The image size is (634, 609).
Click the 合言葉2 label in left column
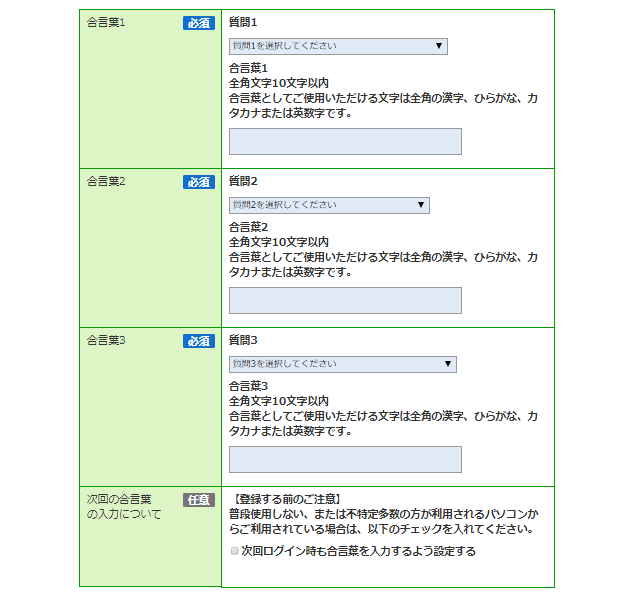(x=106, y=182)
